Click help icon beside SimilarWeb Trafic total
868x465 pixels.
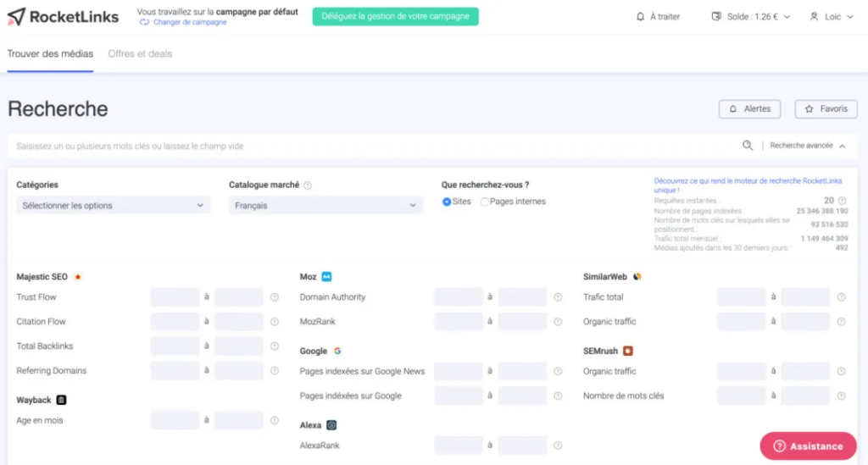841,297
